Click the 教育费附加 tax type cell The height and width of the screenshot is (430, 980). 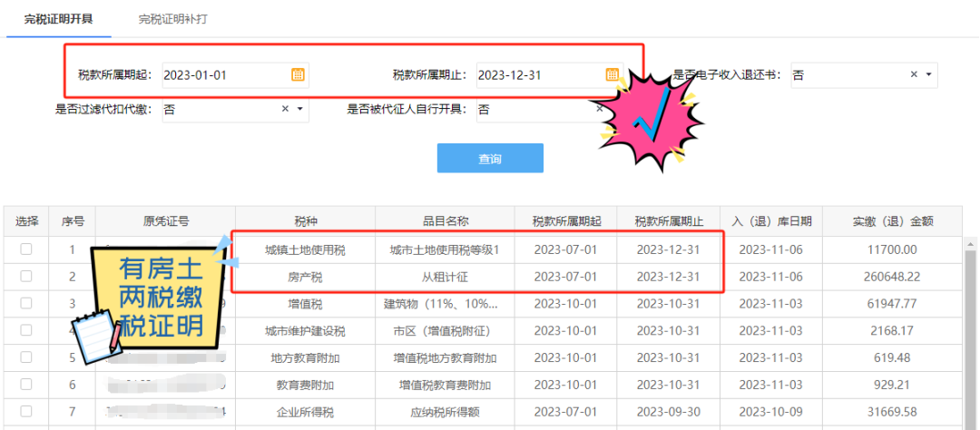tap(305, 385)
